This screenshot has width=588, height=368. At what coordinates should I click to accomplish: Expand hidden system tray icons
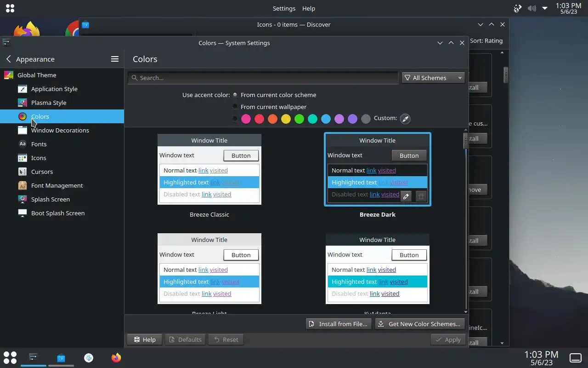[x=545, y=8]
